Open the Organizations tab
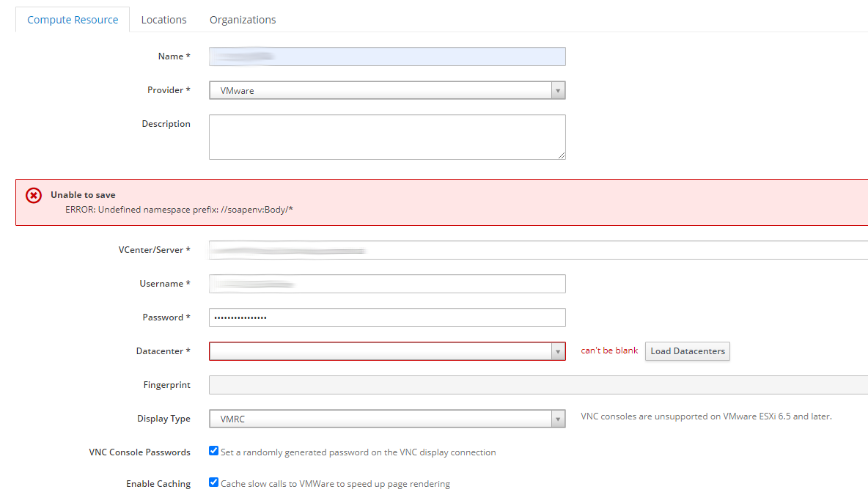868x503 pixels. pos(243,20)
